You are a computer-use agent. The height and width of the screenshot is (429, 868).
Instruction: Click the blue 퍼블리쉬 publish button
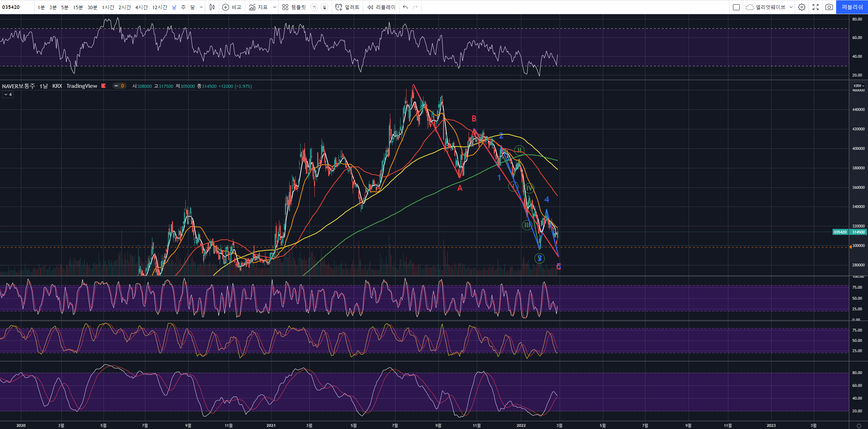[852, 7]
